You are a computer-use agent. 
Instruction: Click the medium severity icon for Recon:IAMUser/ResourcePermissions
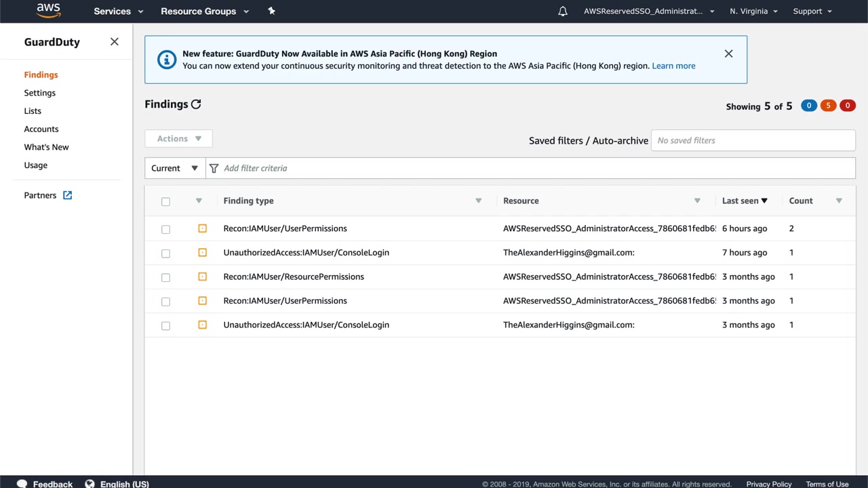(202, 277)
